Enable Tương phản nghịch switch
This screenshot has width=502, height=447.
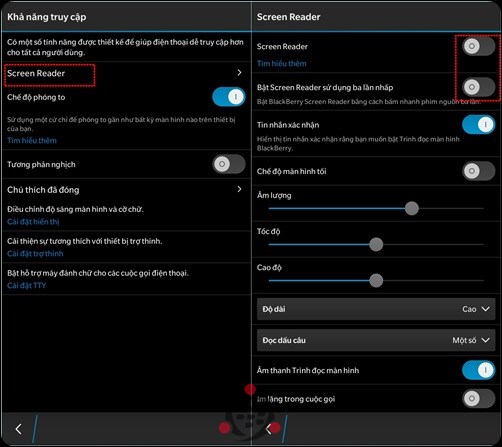[229, 164]
